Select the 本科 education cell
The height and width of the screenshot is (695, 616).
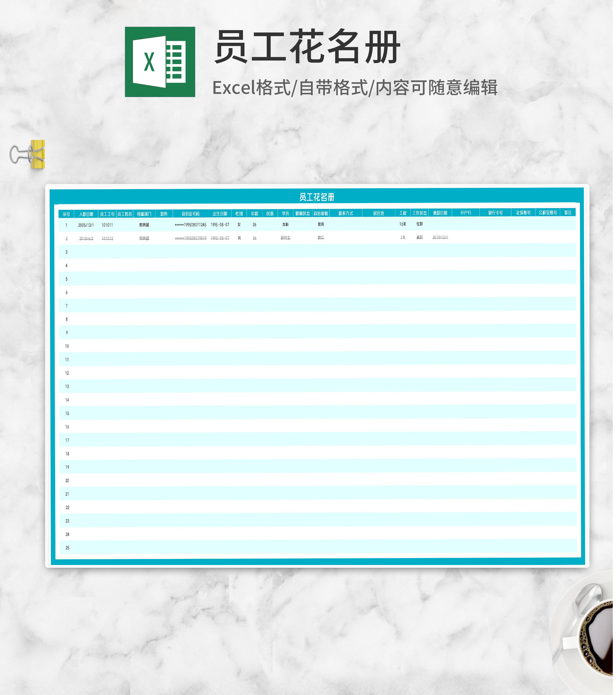click(x=285, y=224)
